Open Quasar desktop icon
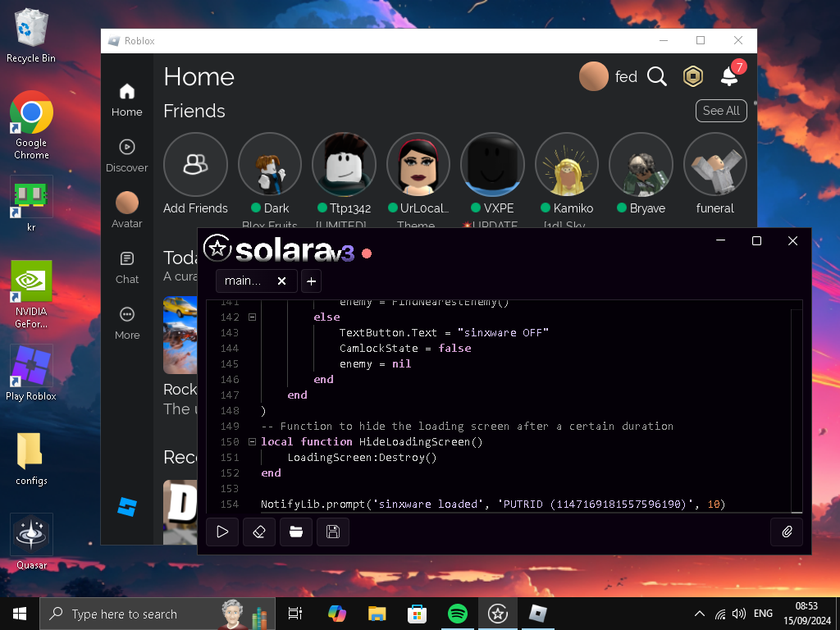Viewport: 840px width, 630px height. [x=31, y=541]
